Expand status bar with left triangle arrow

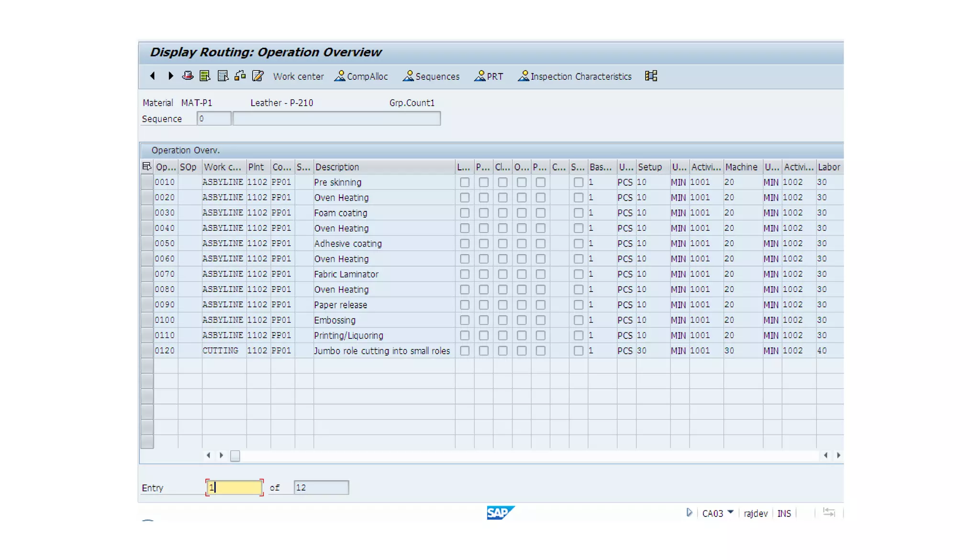(x=689, y=513)
